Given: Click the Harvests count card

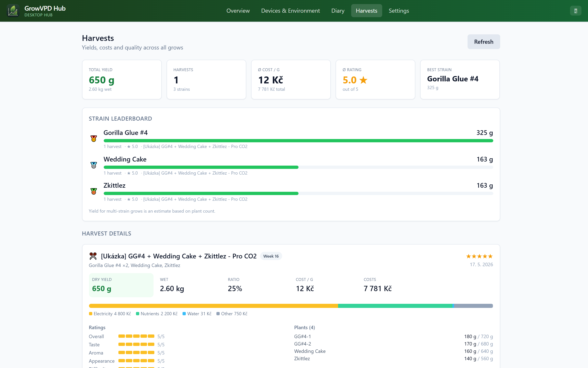Looking at the screenshot, I should pyautogui.click(x=206, y=80).
